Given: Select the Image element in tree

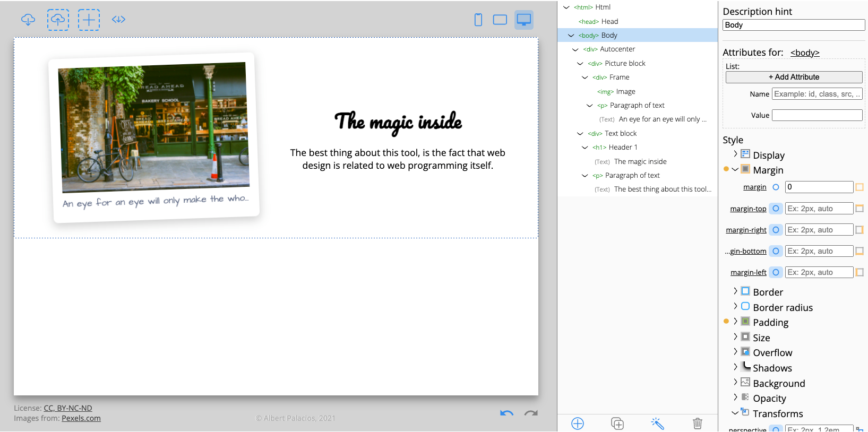Looking at the screenshot, I should tap(625, 92).
